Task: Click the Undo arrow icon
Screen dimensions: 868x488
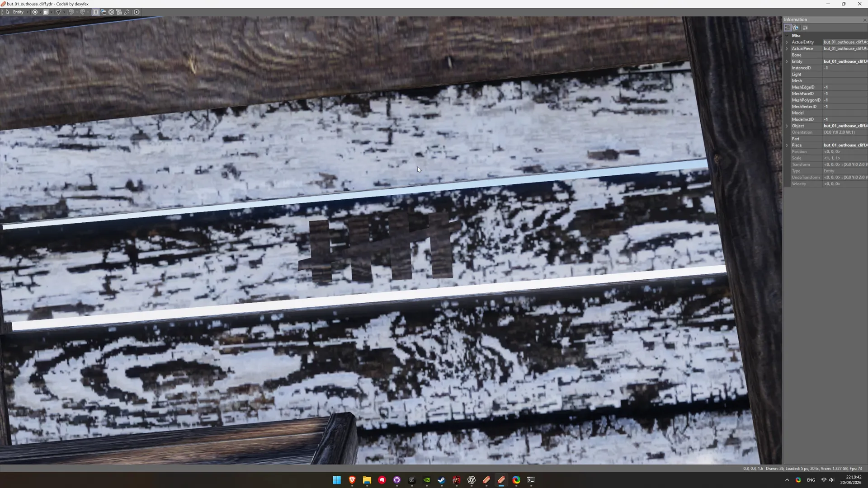Action: 71,12
